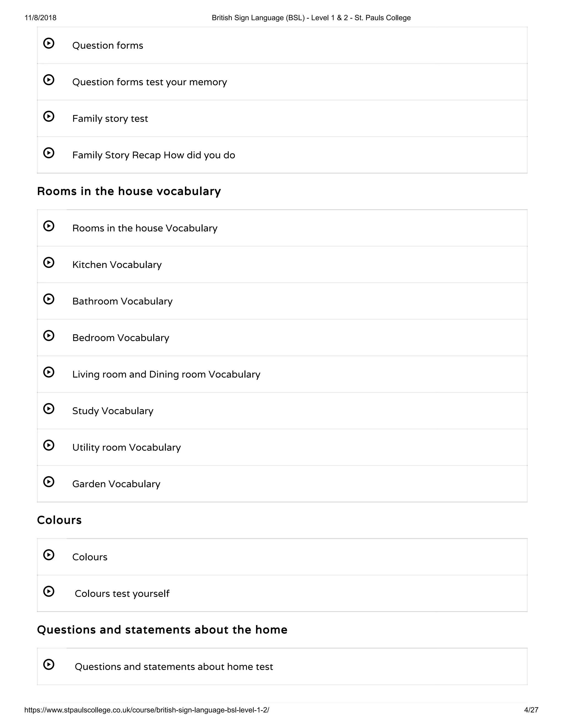Select Bedroom Vocabulary lesson
563x728 pixels.
tap(121, 338)
